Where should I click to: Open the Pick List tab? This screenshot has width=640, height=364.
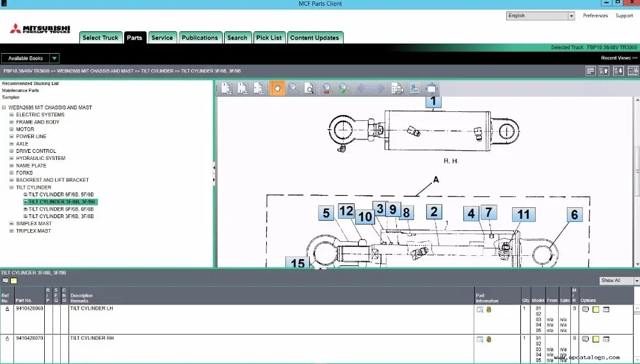point(269,38)
